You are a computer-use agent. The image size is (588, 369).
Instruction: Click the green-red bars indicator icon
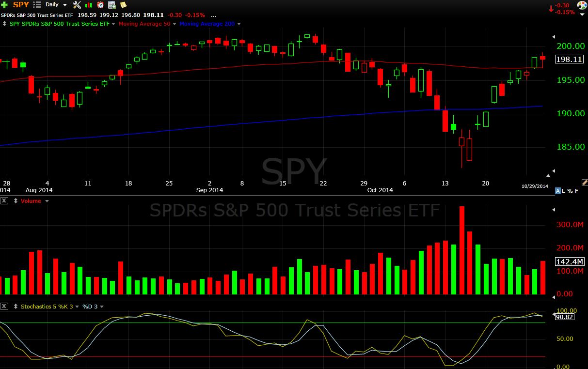(x=89, y=4)
